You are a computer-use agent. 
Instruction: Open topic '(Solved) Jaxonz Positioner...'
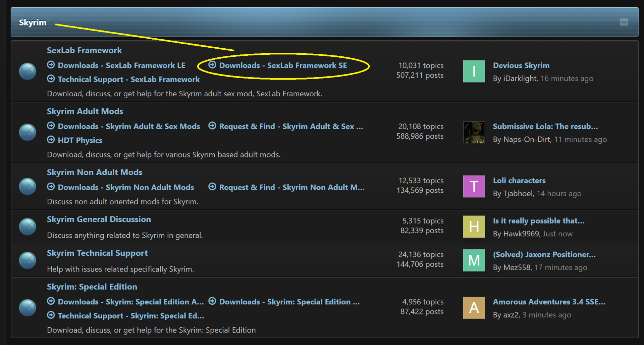[x=544, y=255]
